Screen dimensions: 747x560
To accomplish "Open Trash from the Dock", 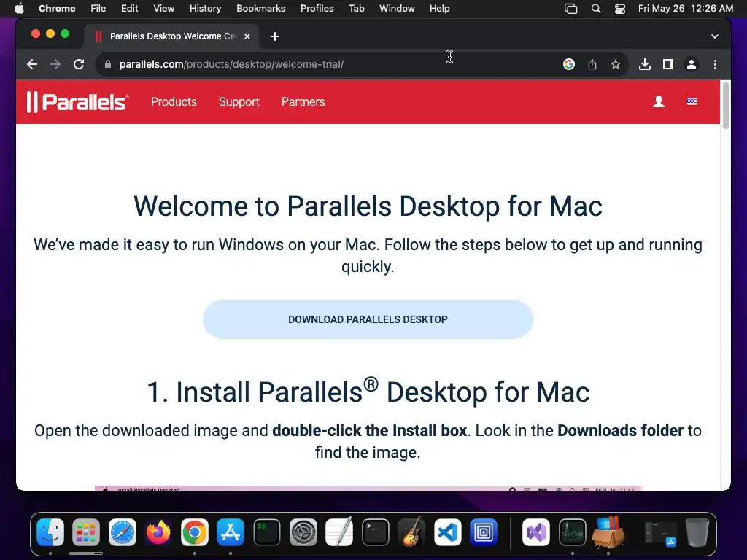I will (697, 532).
